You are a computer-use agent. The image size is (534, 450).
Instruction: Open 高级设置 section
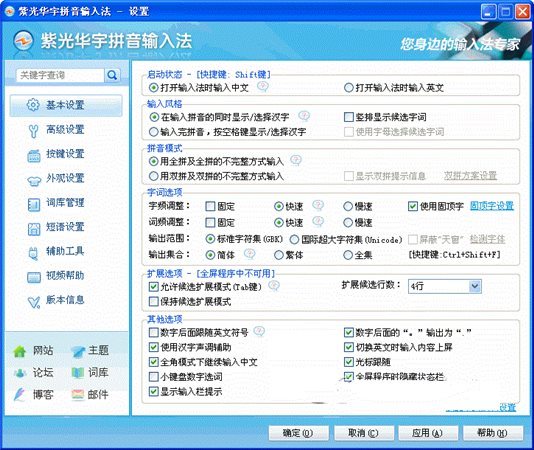(x=66, y=130)
